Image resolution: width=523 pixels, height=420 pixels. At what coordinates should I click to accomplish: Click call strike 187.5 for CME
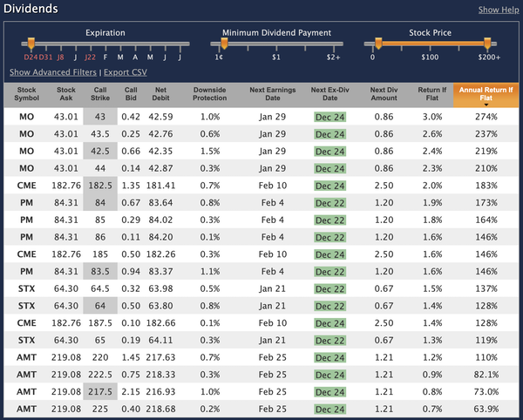click(x=100, y=323)
